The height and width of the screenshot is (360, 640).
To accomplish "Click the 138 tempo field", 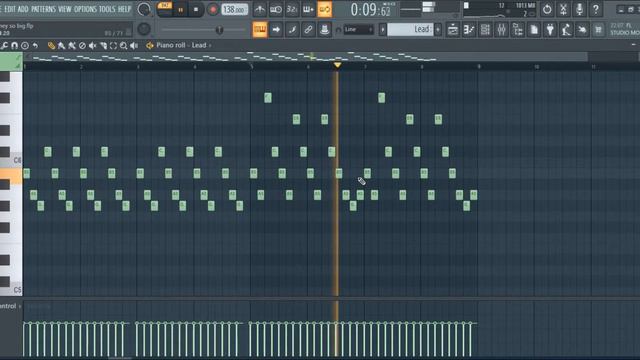I will point(234,9).
